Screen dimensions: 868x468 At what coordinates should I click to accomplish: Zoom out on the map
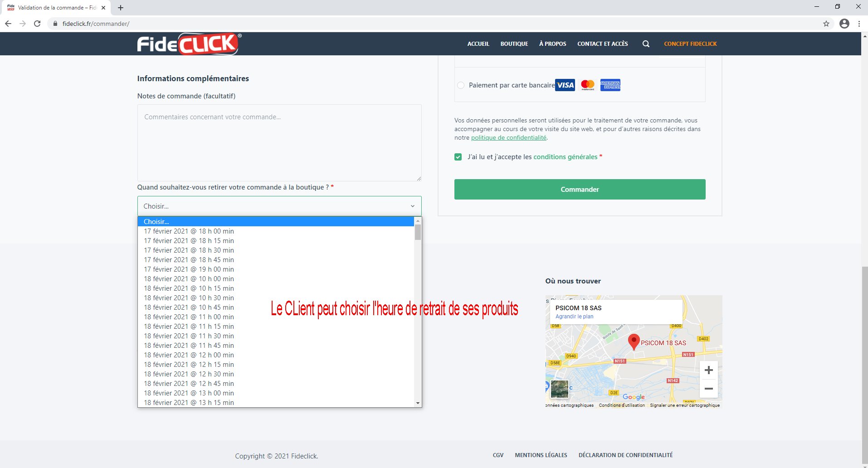coord(708,389)
